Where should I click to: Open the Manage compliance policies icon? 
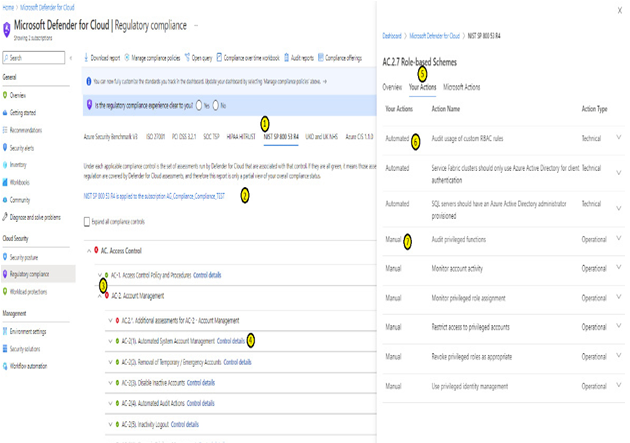[127, 58]
